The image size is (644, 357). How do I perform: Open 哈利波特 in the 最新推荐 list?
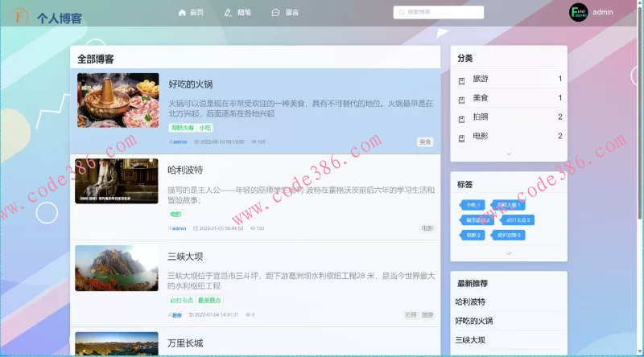coord(470,302)
